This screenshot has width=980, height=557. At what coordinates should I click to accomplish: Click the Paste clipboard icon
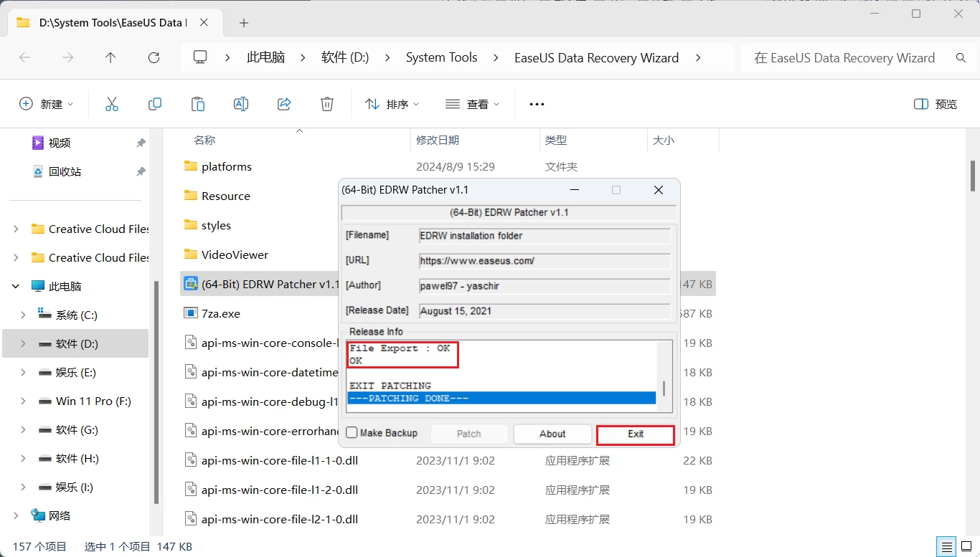tap(198, 104)
